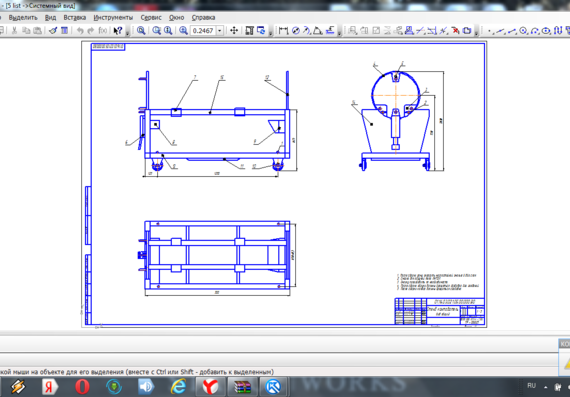Open the Инструменты menu
Screen dimensions: 570x397
pos(113,17)
